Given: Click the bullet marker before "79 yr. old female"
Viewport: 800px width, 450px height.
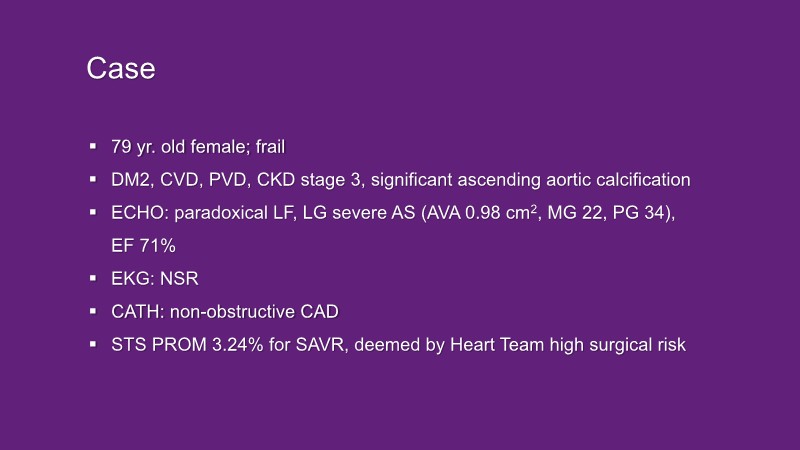Looking at the screenshot, I should (93, 148).
